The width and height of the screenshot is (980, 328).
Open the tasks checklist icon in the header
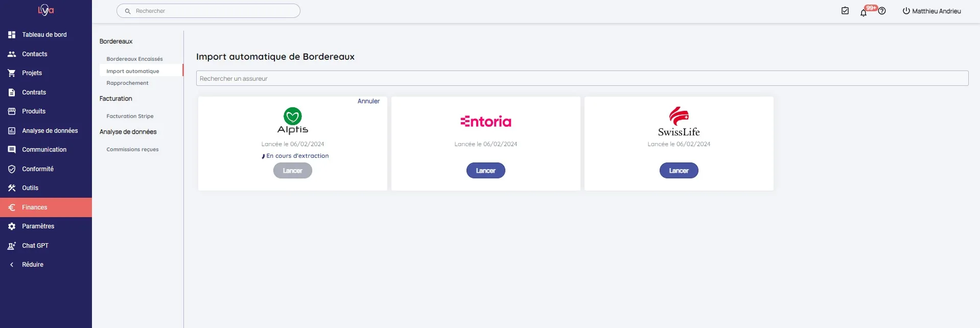pos(845,11)
